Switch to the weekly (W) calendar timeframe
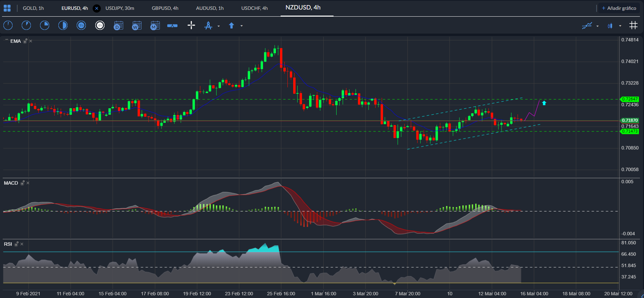The image size is (644, 298). (x=136, y=25)
